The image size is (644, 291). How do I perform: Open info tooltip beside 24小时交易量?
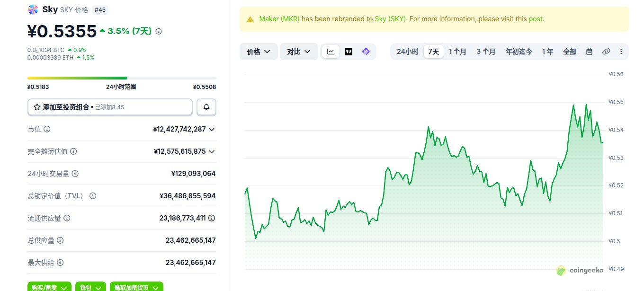coord(75,174)
